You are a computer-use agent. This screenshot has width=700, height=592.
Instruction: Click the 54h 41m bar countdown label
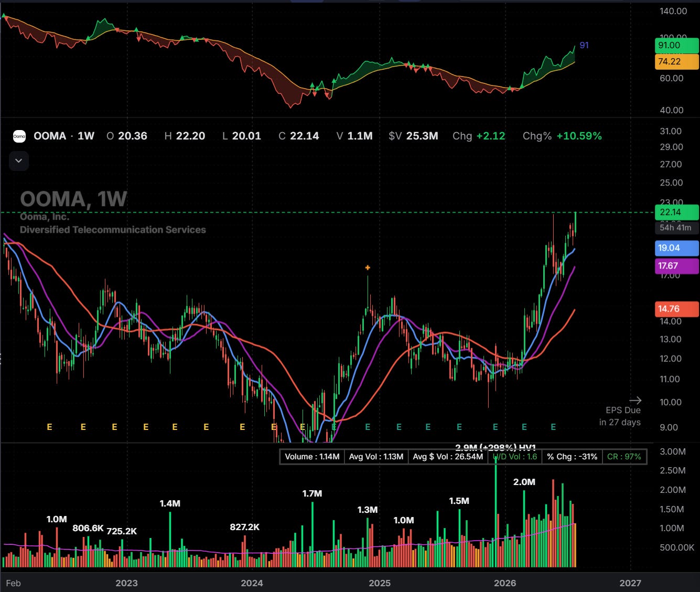(x=676, y=228)
